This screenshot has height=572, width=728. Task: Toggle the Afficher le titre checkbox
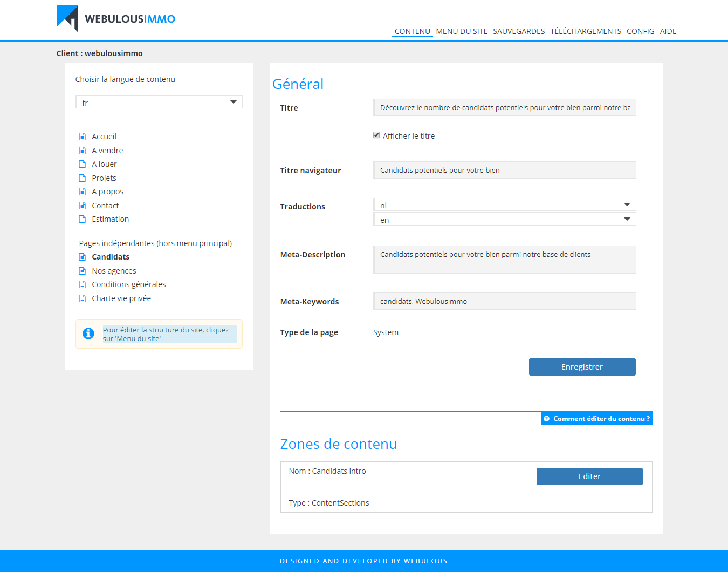[376, 135]
